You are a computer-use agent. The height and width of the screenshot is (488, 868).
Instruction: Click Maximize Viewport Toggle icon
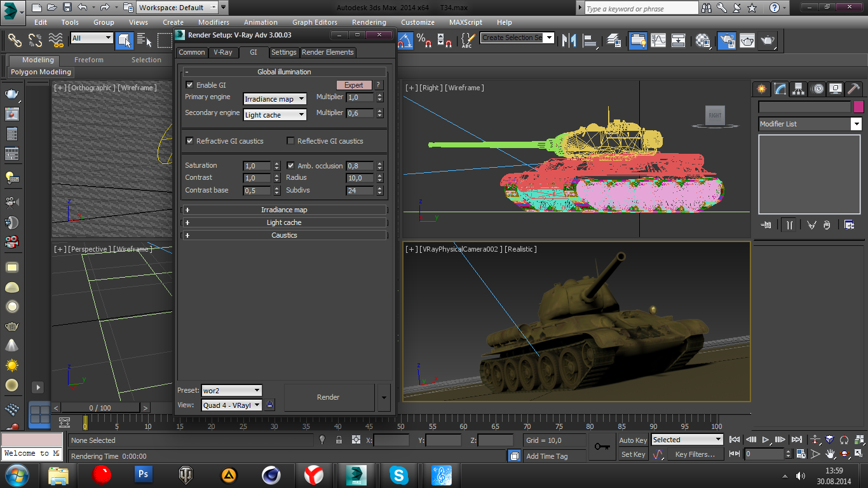click(858, 454)
